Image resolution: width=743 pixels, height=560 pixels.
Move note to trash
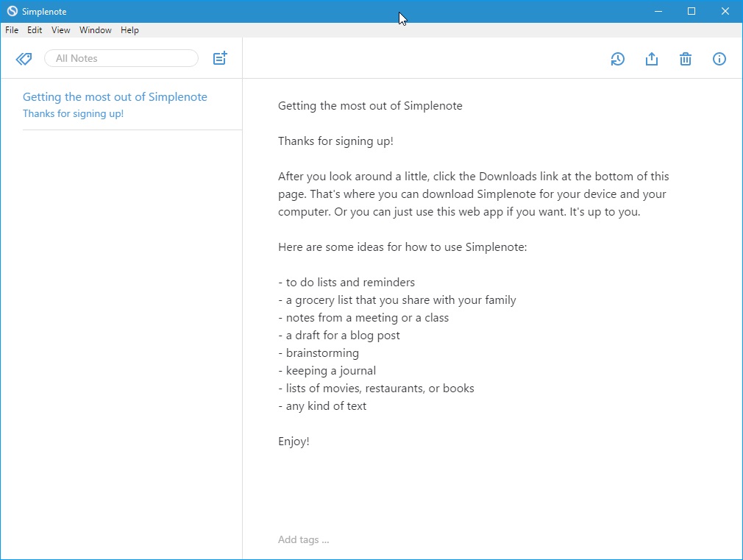[686, 60]
